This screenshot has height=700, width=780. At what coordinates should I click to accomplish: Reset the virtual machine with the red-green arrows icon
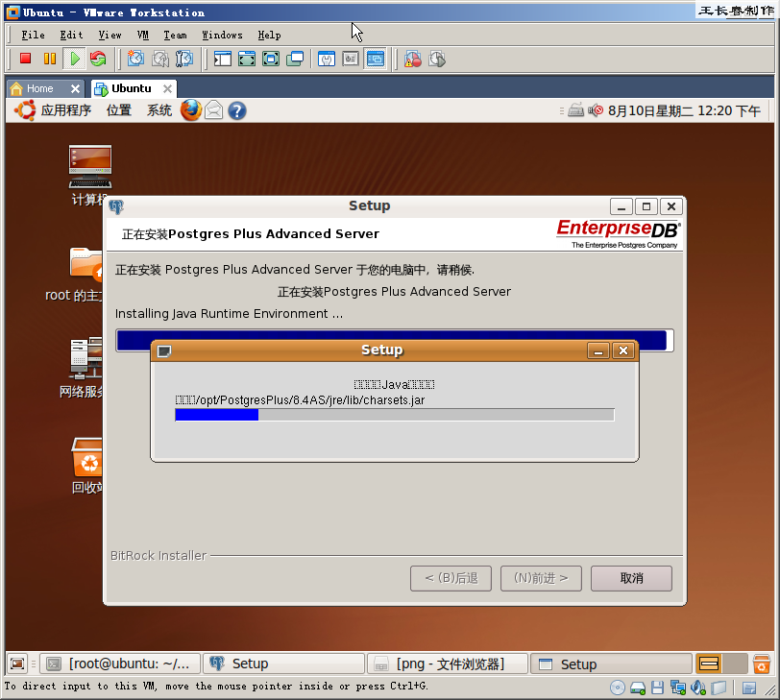pos(98,59)
